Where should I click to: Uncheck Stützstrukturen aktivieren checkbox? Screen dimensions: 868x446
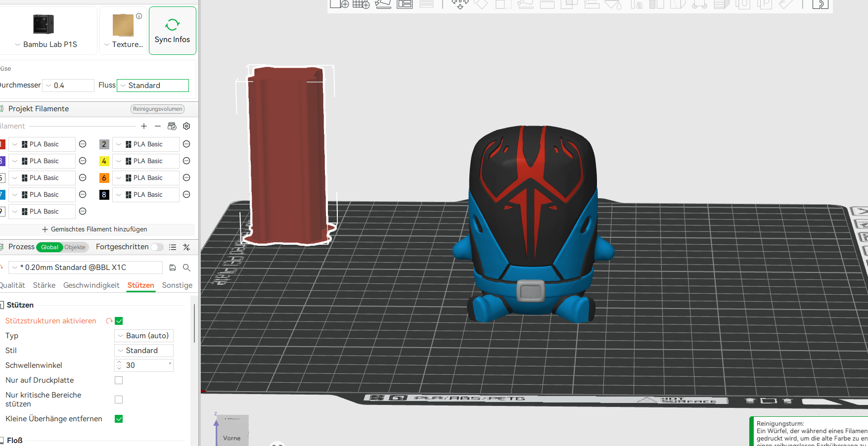[119, 321]
